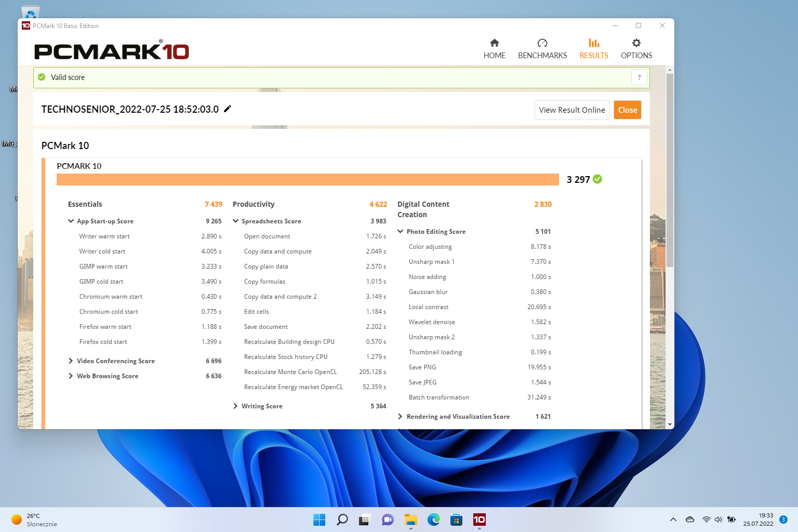Expand the Writing Score section
Image resolution: width=798 pixels, height=532 pixels.
click(x=236, y=406)
